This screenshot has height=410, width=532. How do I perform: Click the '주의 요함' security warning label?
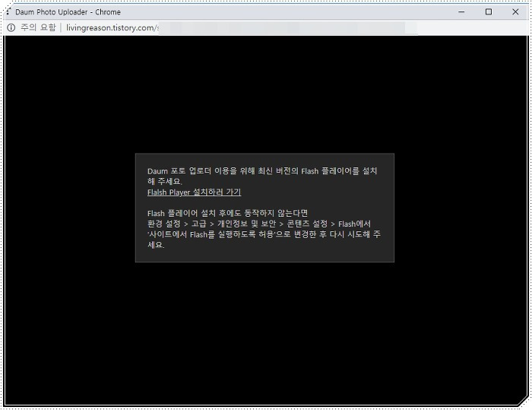(38, 27)
